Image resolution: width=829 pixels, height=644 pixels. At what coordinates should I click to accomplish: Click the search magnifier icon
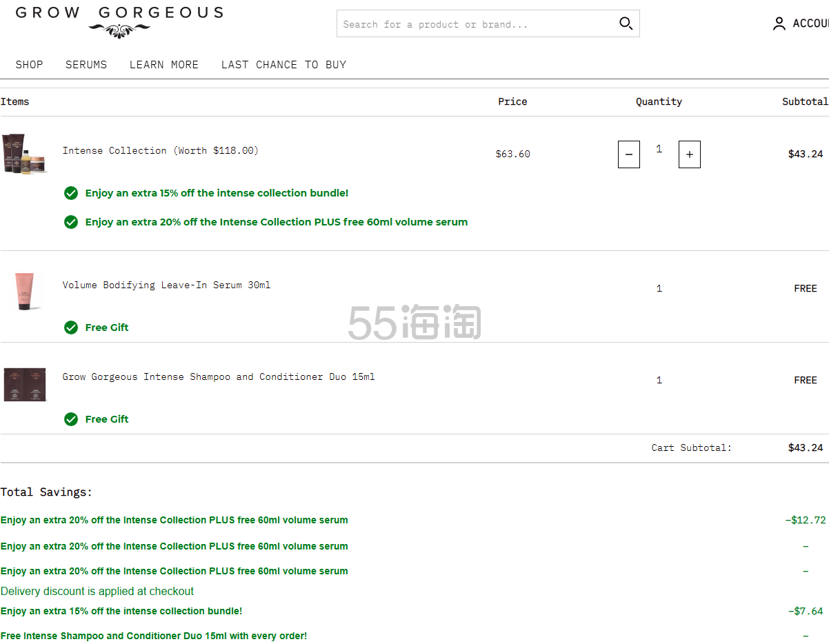click(x=626, y=23)
